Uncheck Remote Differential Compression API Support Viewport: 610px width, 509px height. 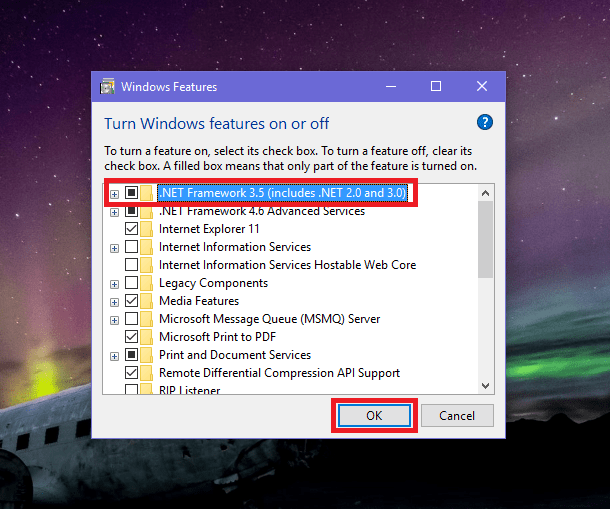pyautogui.click(x=131, y=372)
